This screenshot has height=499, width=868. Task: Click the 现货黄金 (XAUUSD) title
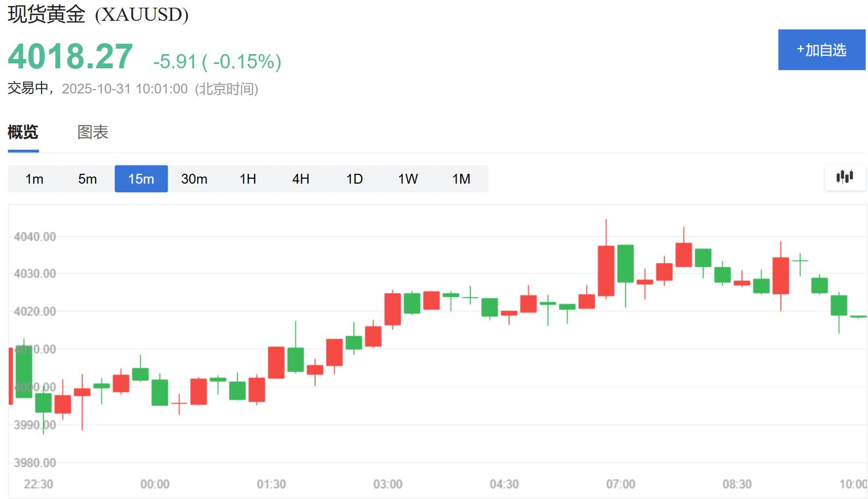(98, 14)
